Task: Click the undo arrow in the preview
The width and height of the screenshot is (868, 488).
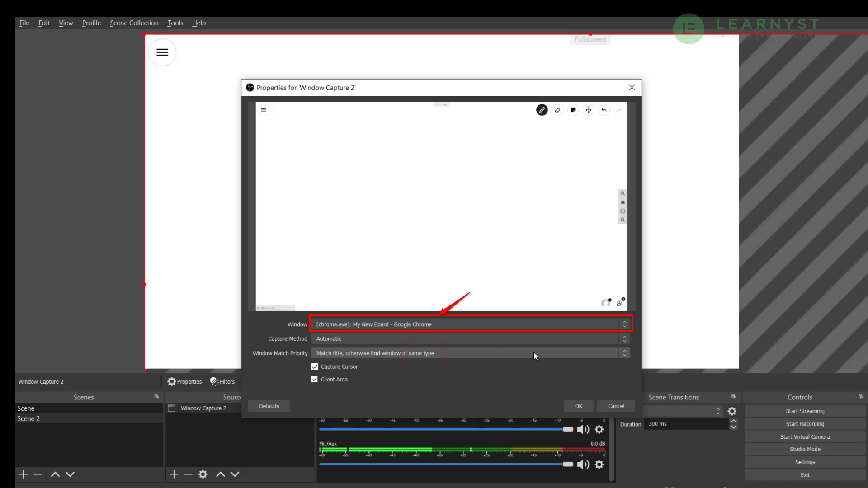Action: 604,110
